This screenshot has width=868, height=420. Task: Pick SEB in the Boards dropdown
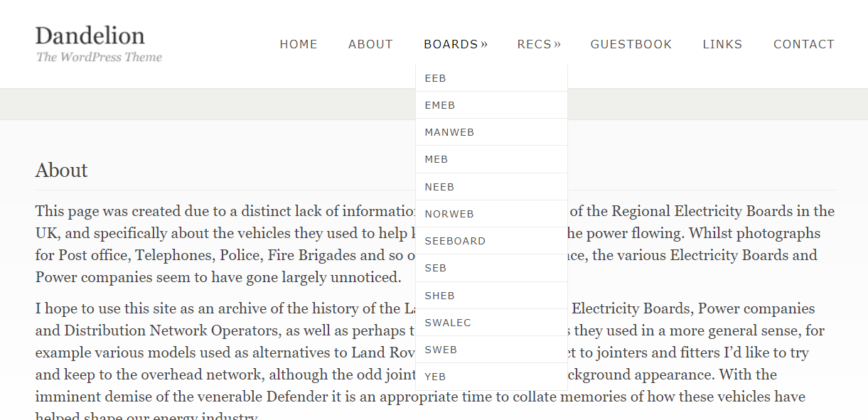click(x=491, y=268)
